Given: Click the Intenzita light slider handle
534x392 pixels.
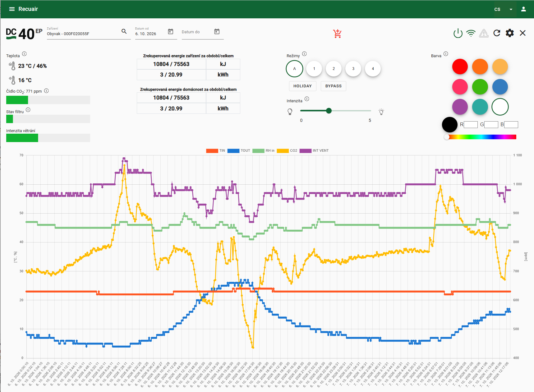Looking at the screenshot, I should click(329, 111).
